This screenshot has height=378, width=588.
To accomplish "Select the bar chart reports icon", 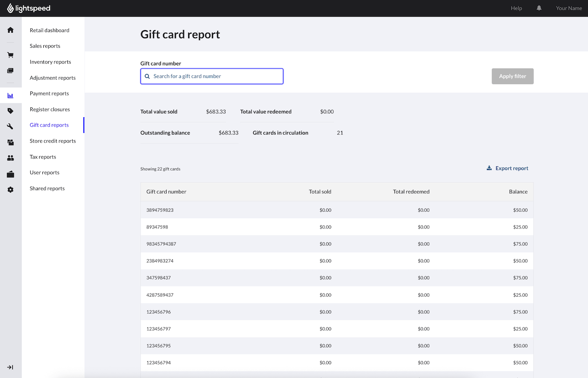I will click(x=11, y=96).
